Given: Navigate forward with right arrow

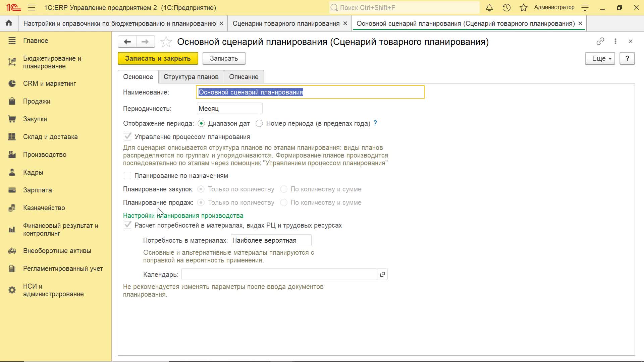Looking at the screenshot, I should (x=145, y=42).
